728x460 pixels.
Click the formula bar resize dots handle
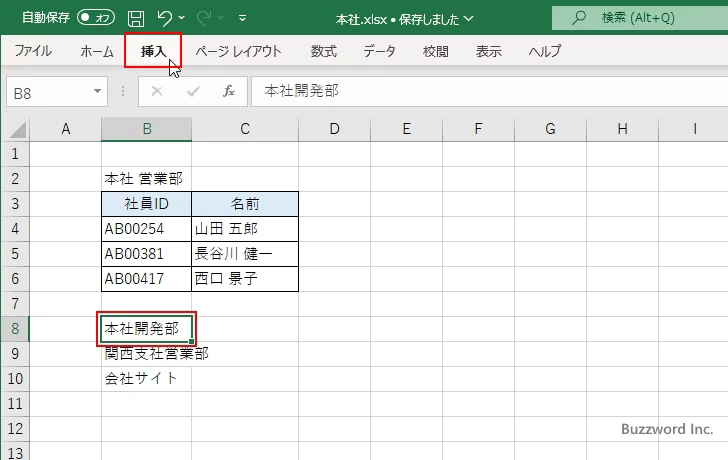pyautogui.click(x=123, y=91)
